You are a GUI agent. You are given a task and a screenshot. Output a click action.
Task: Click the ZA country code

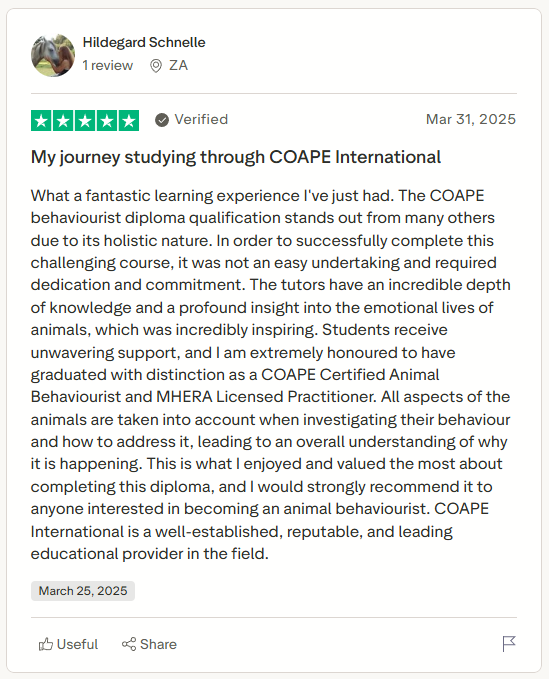(x=178, y=65)
